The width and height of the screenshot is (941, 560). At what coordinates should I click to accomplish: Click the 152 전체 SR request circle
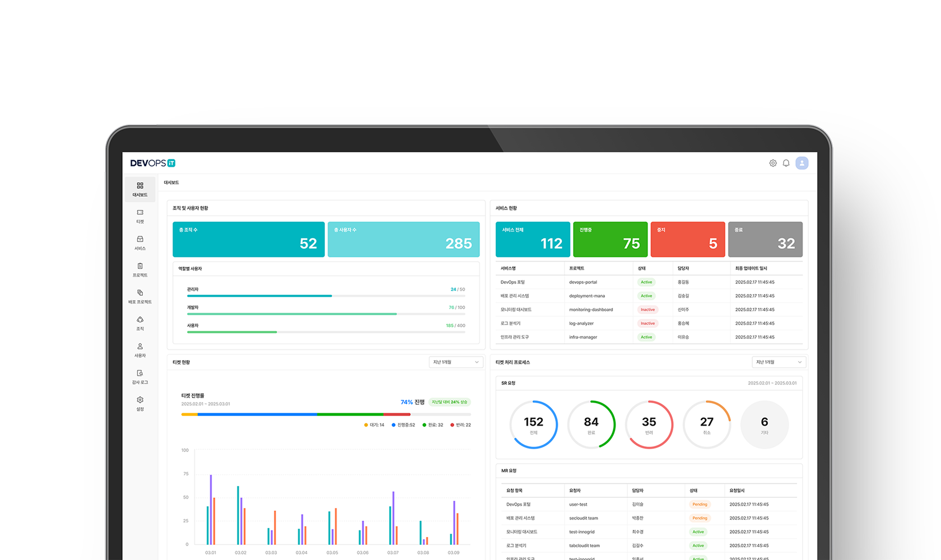[533, 424]
